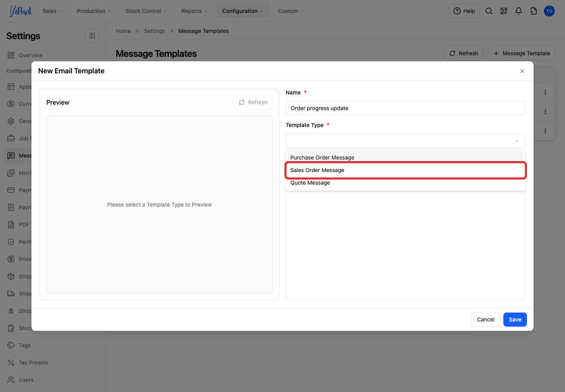Screen dimensions: 565x392
Task: Click the empty message body editor area
Action: [x=405, y=245]
